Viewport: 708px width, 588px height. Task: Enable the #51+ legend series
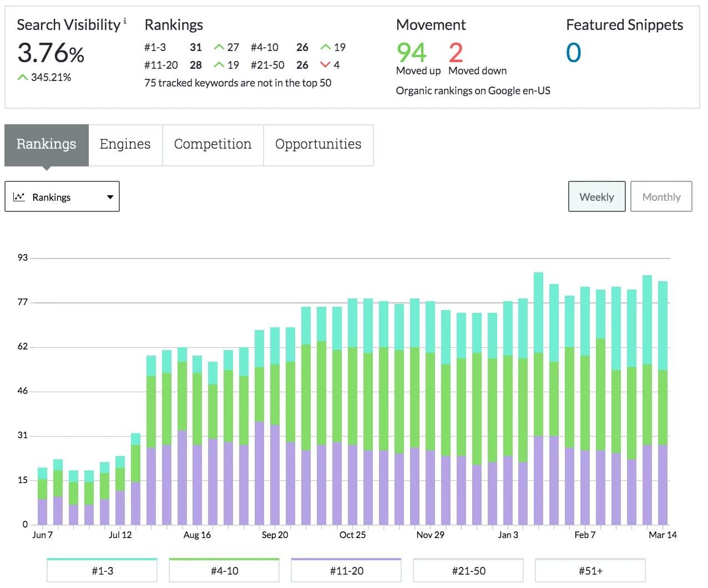coord(590,570)
